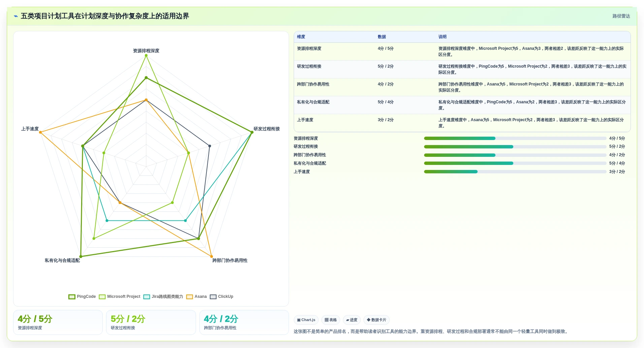Screen dimensions: 644x348
Task: Click the blue lightning icon beside the title
Action: (x=16, y=16)
